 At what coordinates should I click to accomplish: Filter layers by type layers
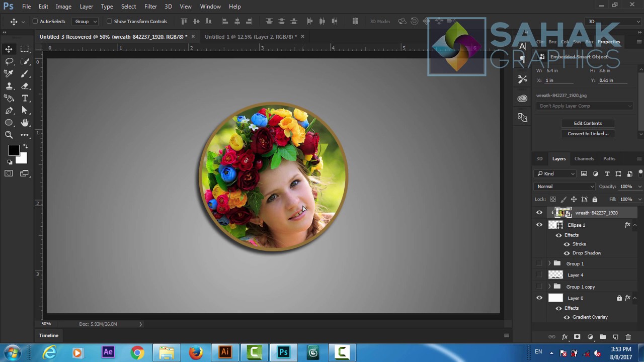click(607, 174)
